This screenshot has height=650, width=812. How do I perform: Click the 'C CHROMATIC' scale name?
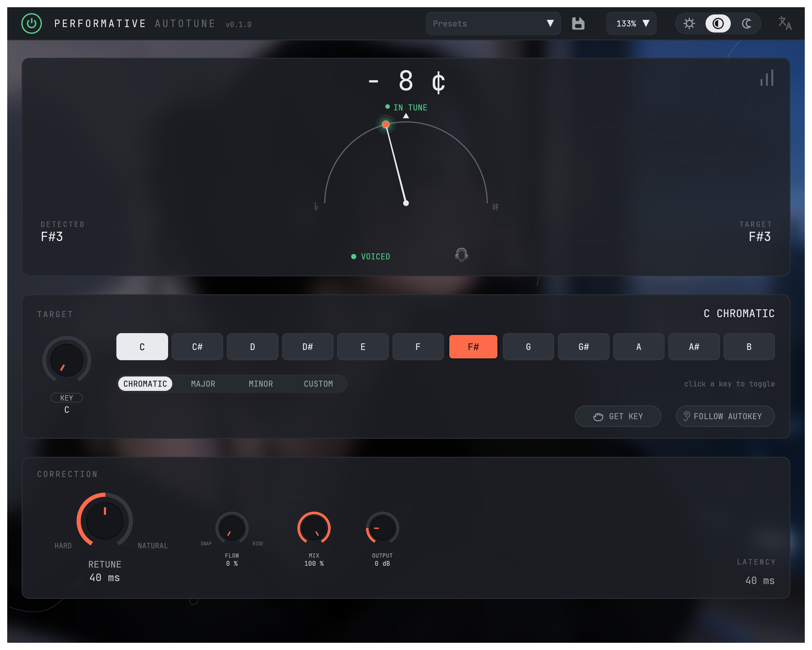[x=739, y=314]
